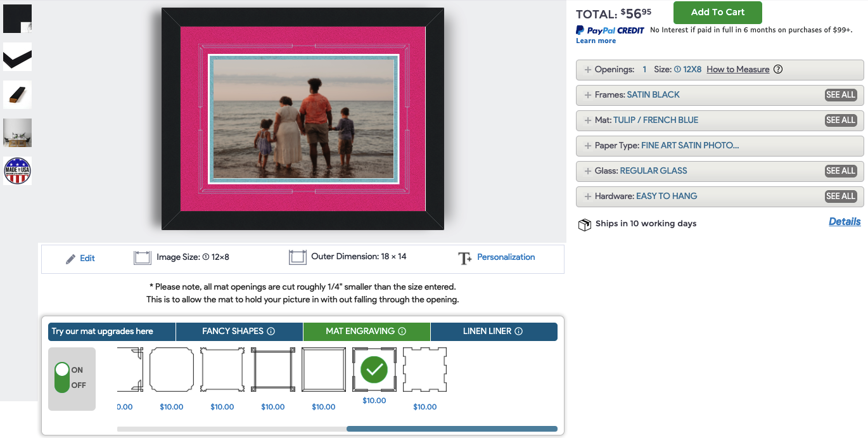
Task: Switch to the Linen Liner tab
Action: (487, 332)
